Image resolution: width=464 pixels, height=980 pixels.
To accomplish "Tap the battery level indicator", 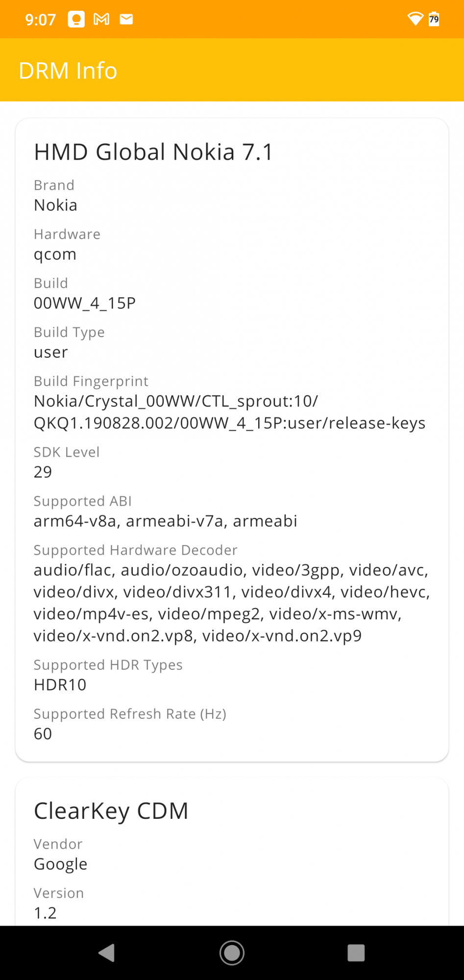I will (434, 19).
